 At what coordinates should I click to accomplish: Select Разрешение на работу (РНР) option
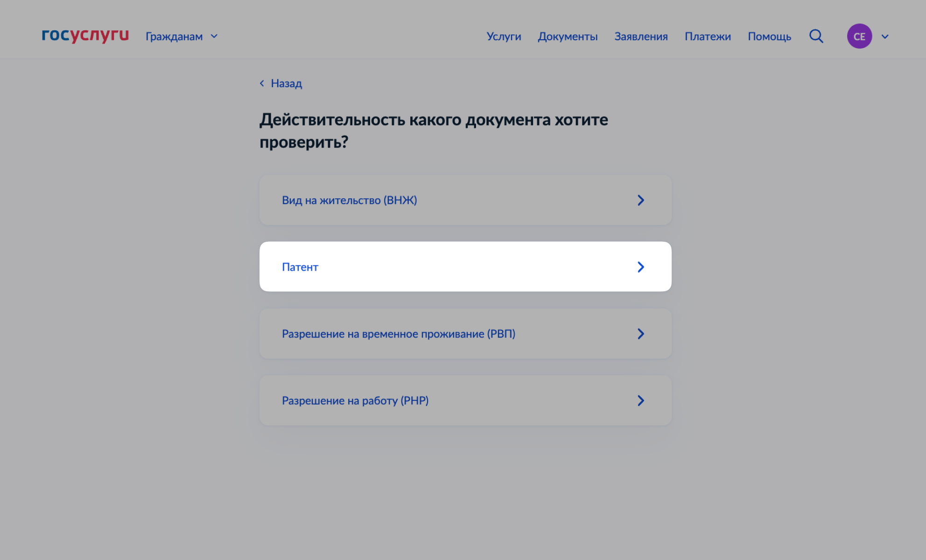(x=465, y=400)
